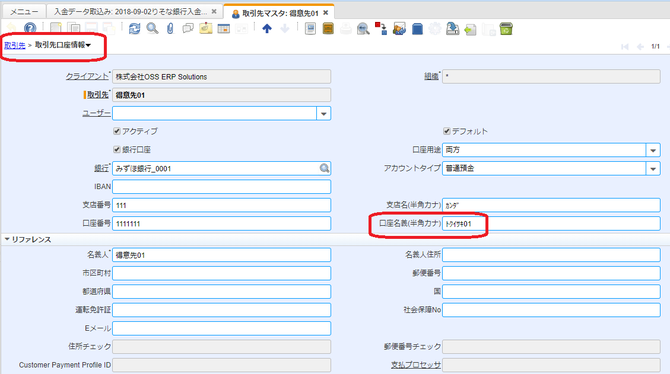
Task: Click the Eメール input field
Action: (x=221, y=328)
